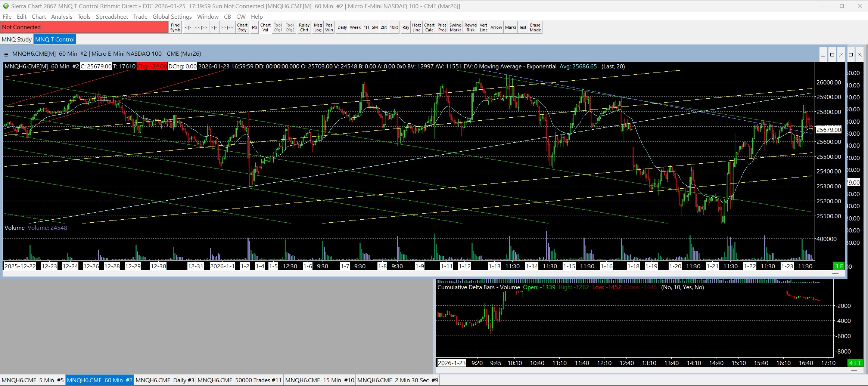Screen dimensions: 868x386
Task: Select the Ray drawing tool
Action: pyautogui.click(x=406, y=27)
